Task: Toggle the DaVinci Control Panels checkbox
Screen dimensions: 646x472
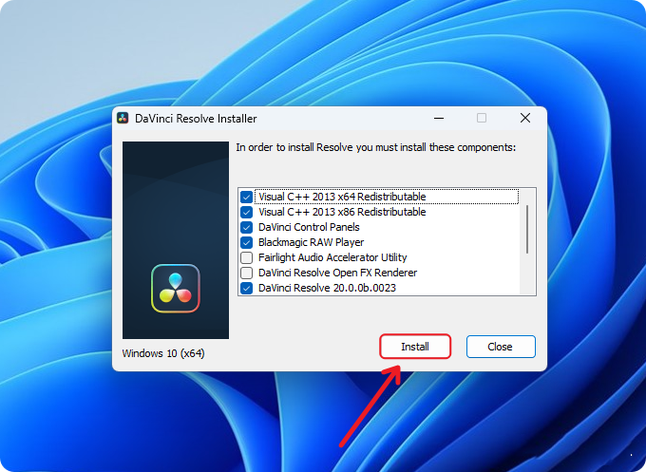Action: click(246, 227)
